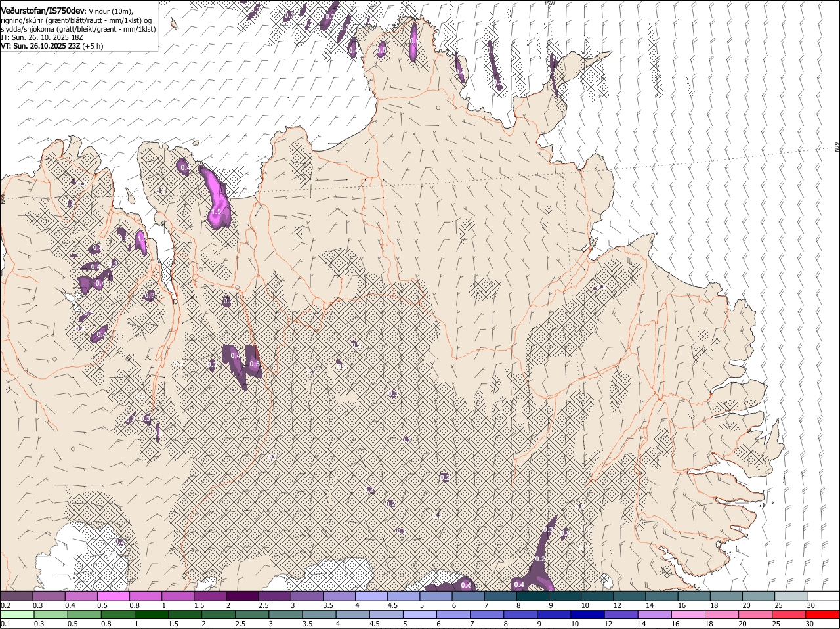Click the dark teal 8 swatch in upper legend

click(x=533, y=596)
